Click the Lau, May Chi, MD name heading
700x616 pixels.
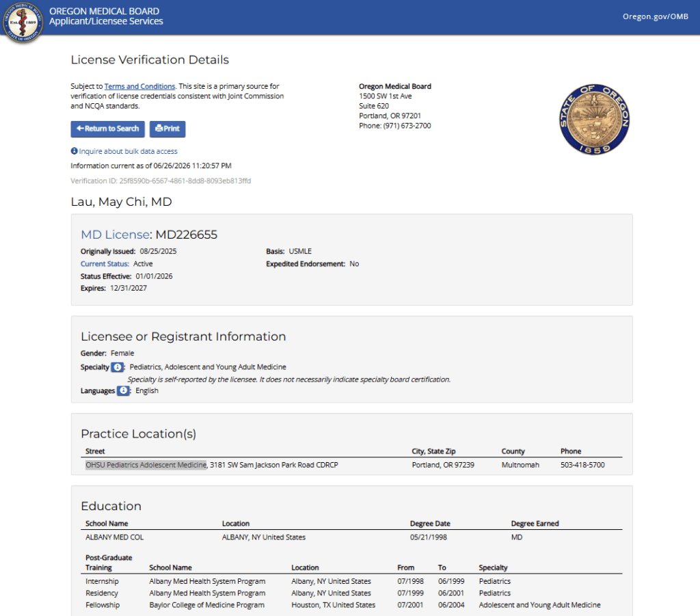point(122,202)
